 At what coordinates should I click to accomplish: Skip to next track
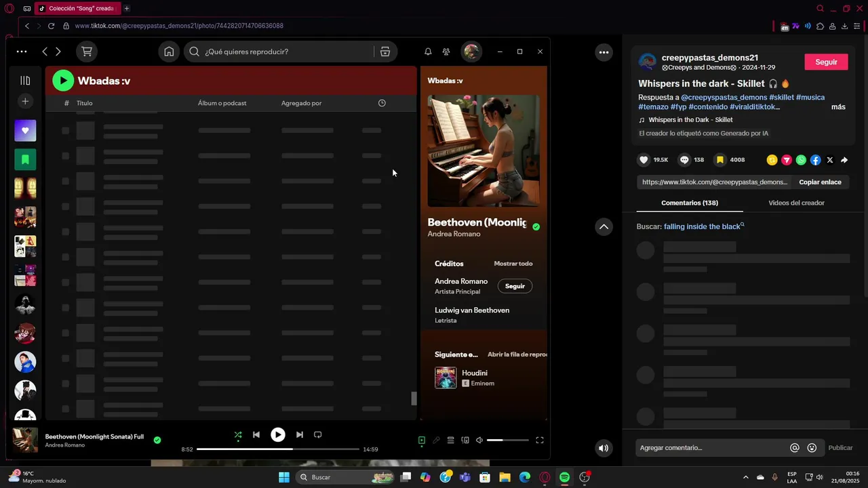[300, 434]
